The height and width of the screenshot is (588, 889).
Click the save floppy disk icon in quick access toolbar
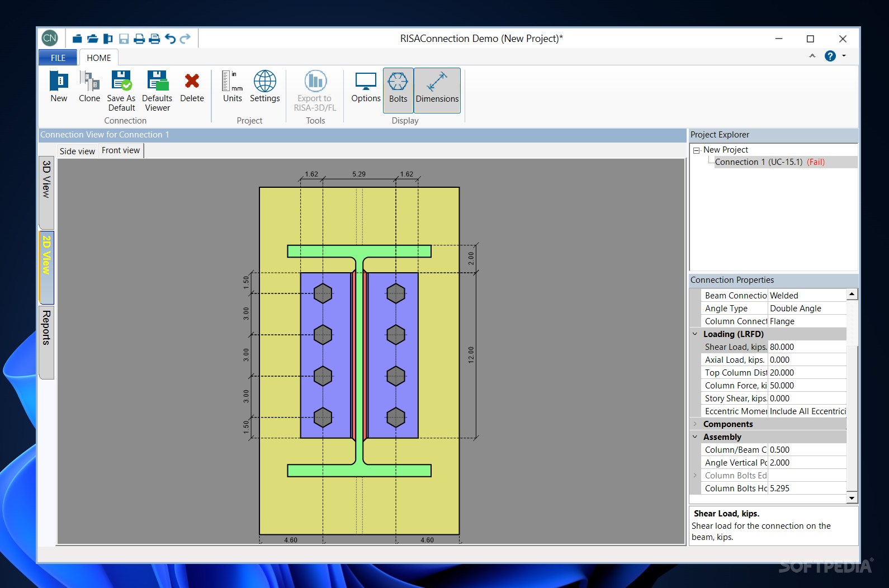(124, 39)
